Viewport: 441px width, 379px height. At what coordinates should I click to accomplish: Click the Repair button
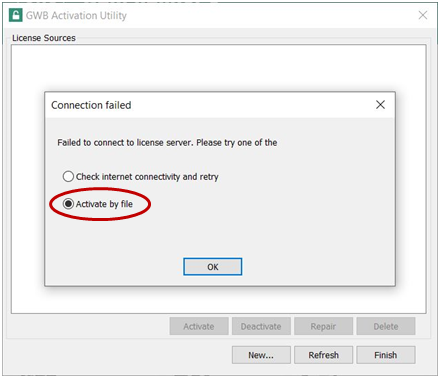point(323,326)
